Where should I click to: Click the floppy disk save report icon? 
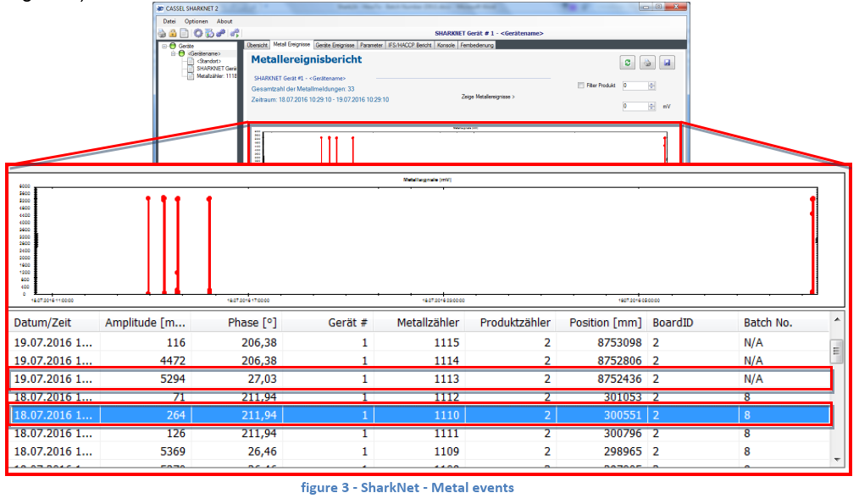click(x=668, y=64)
